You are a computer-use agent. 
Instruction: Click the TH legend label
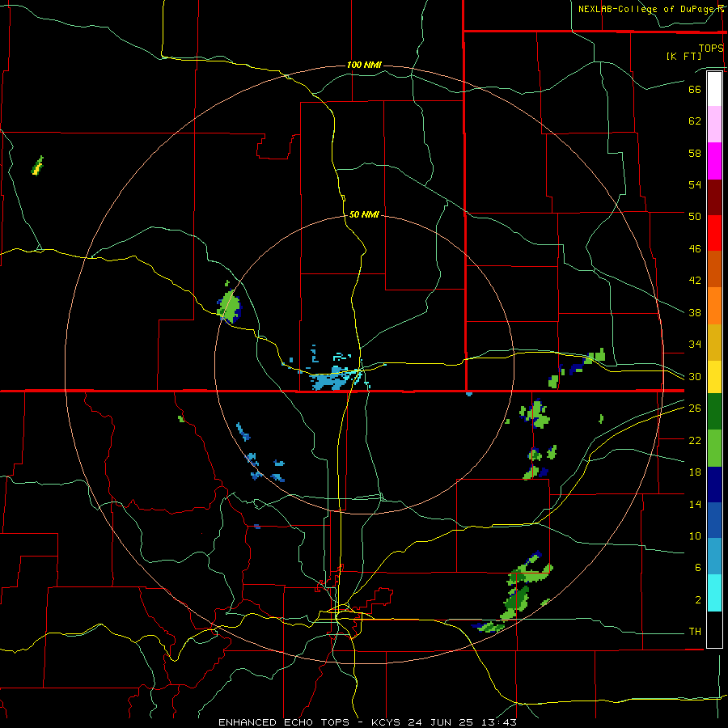695,632
